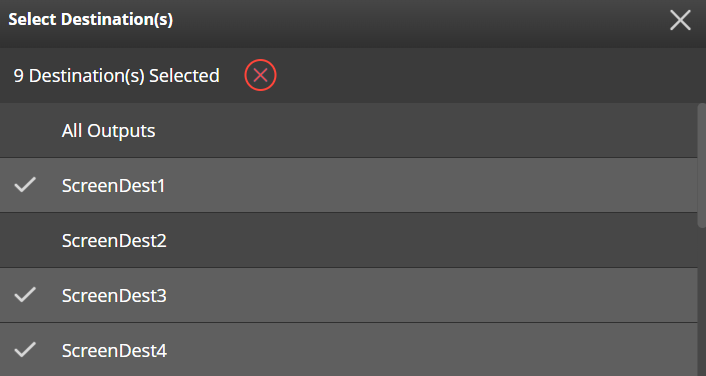This screenshot has height=376, width=706.
Task: Click the checkmark beside ScreenDest3
Action: point(25,294)
